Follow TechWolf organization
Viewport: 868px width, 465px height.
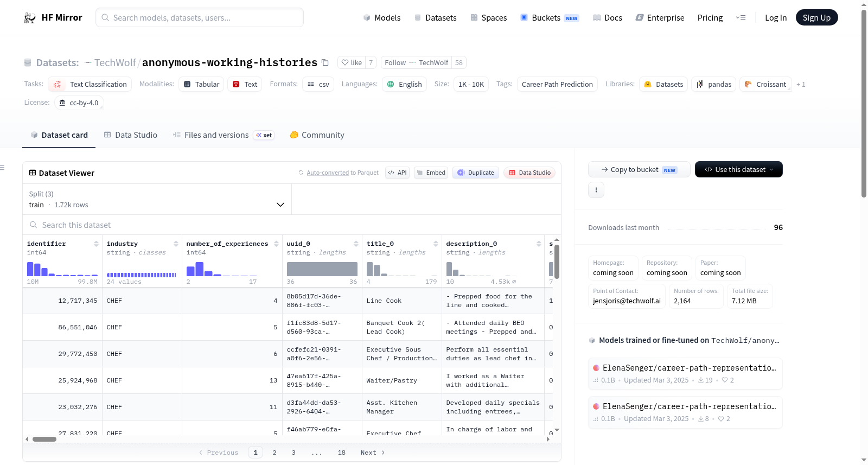click(417, 62)
